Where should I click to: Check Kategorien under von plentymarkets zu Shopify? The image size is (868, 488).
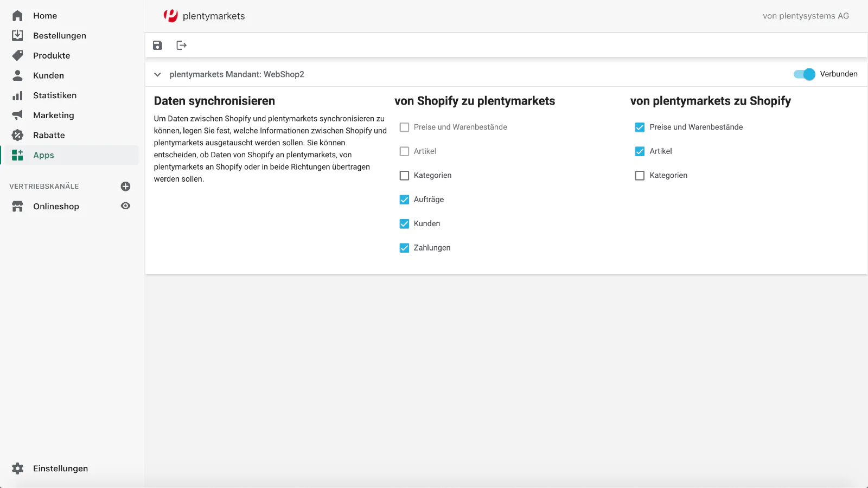point(640,176)
